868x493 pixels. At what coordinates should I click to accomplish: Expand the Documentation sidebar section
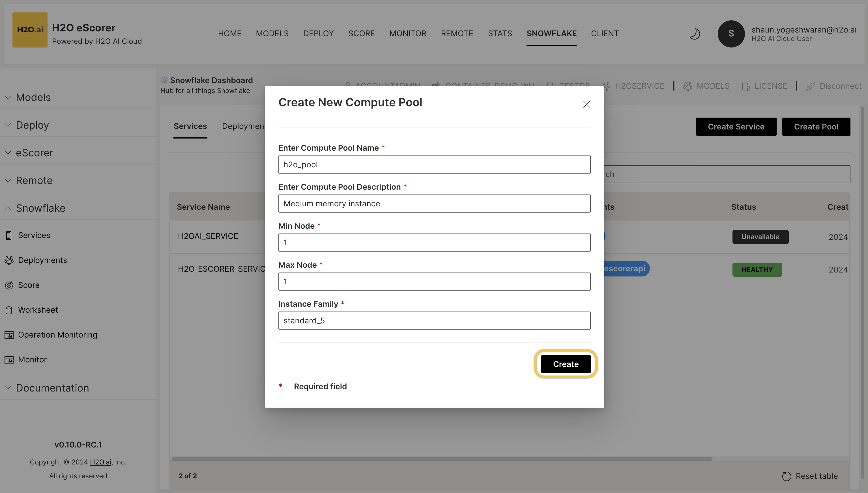point(52,388)
